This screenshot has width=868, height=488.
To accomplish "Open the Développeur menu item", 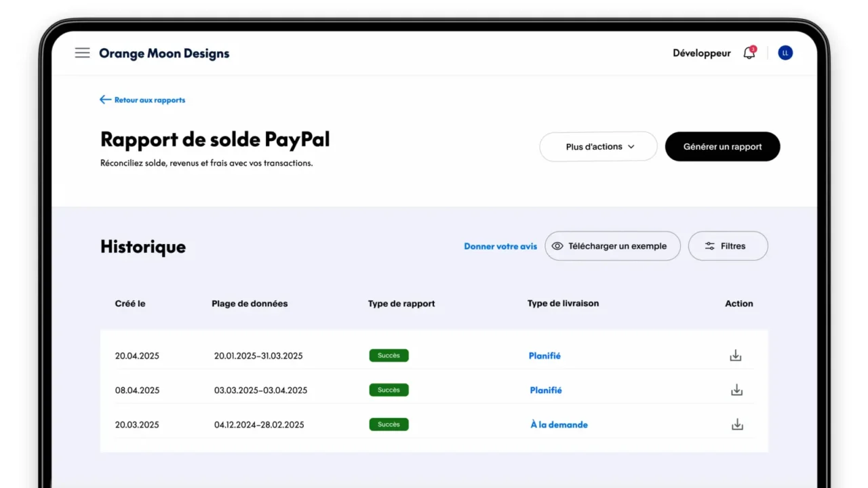I will click(702, 53).
